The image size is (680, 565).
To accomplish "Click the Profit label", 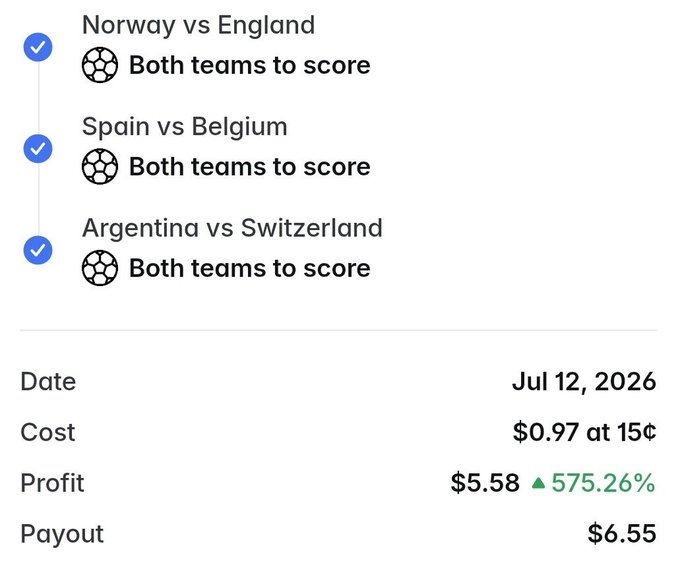I will click(52, 483).
